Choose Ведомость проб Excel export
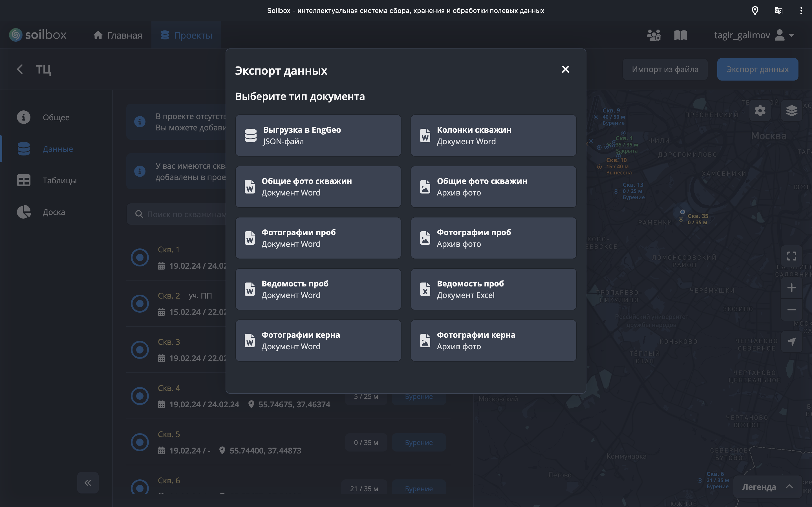The width and height of the screenshot is (812, 507). point(493,289)
